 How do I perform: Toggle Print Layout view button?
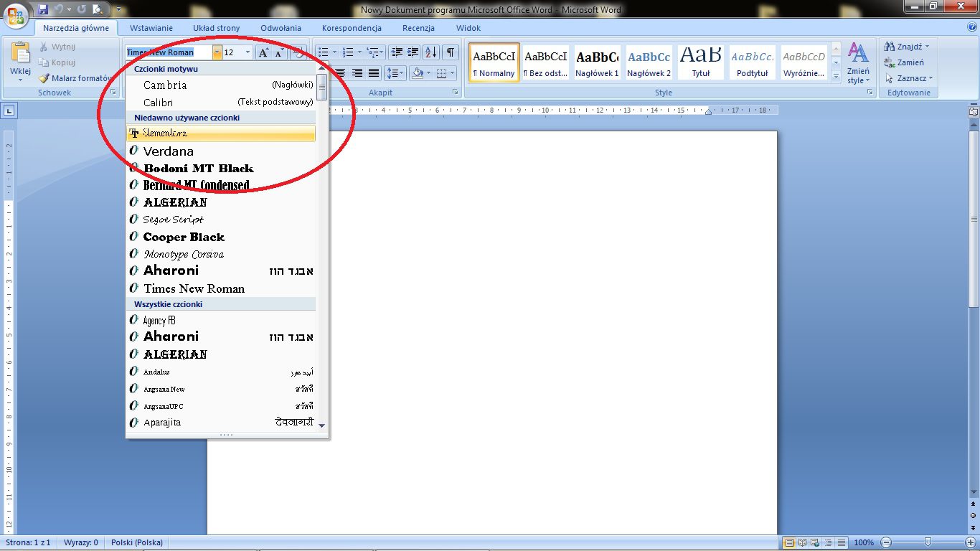coord(789,542)
